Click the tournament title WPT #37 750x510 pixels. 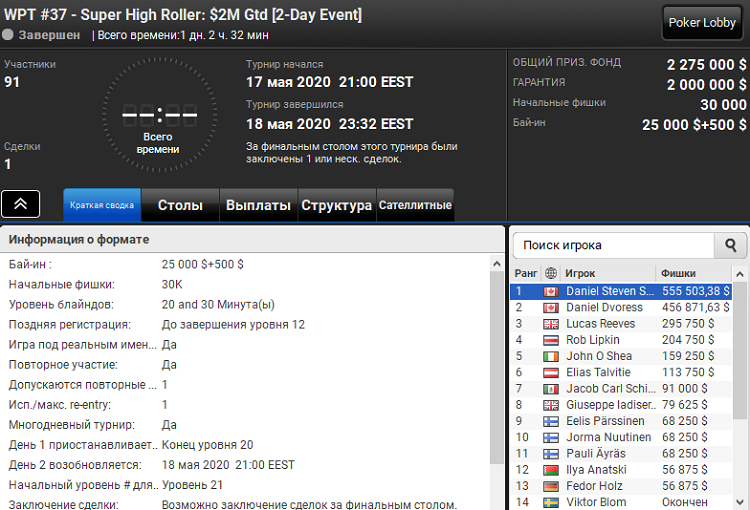(183, 15)
